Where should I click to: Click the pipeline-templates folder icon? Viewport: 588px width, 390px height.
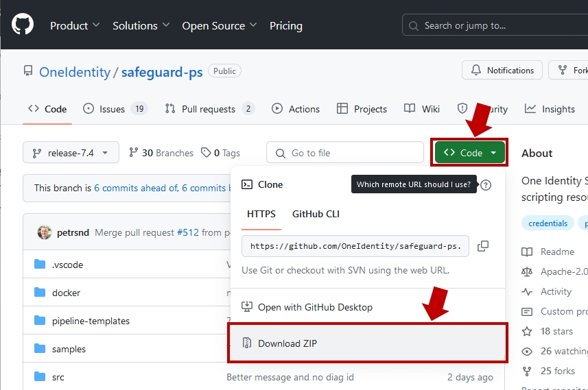(x=40, y=320)
